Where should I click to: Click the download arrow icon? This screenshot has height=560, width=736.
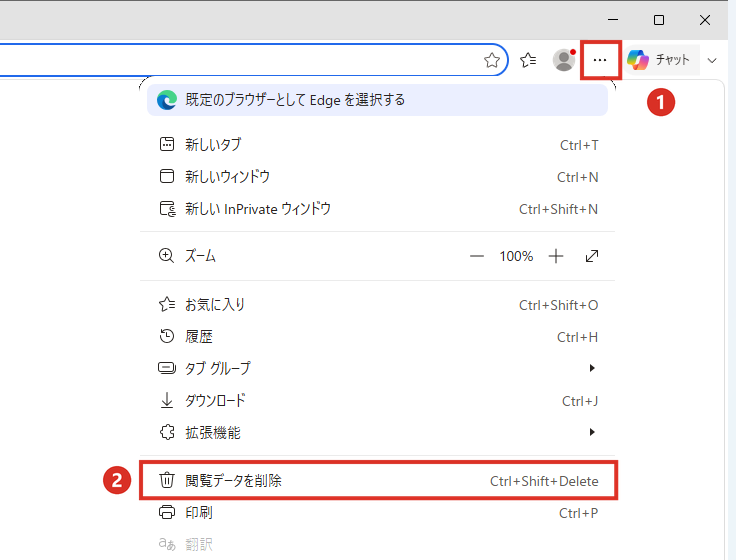(167, 400)
